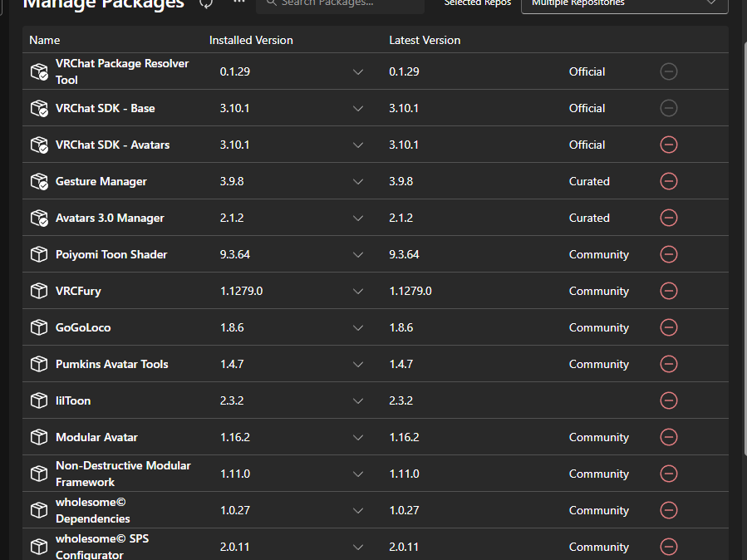The width and height of the screenshot is (747, 560).
Task: Open version dropdown for VRCFury
Action: click(358, 292)
